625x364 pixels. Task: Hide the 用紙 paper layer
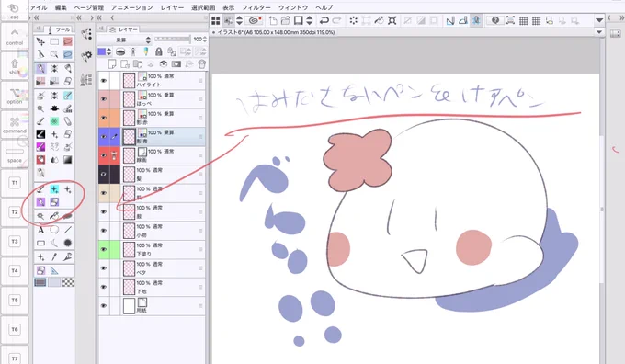click(x=104, y=306)
